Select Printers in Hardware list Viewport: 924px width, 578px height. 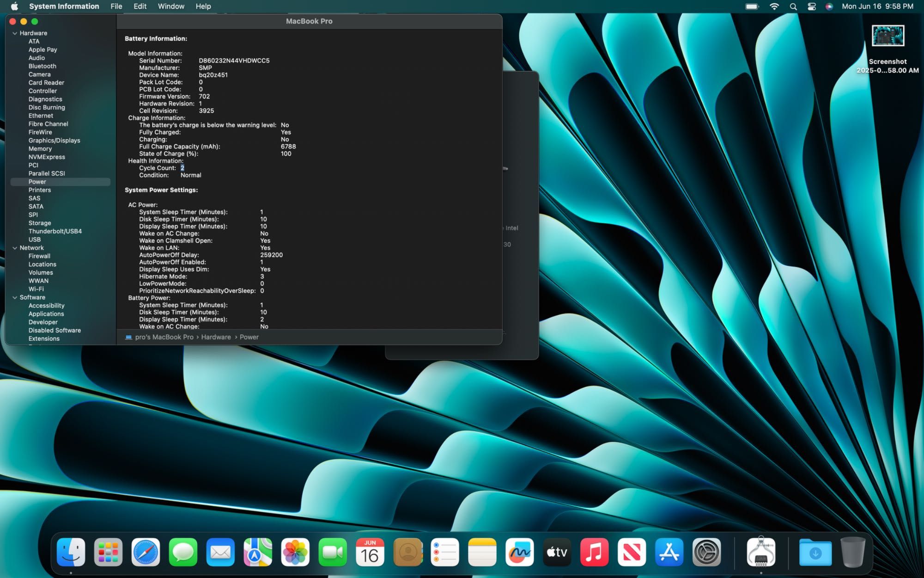click(40, 190)
